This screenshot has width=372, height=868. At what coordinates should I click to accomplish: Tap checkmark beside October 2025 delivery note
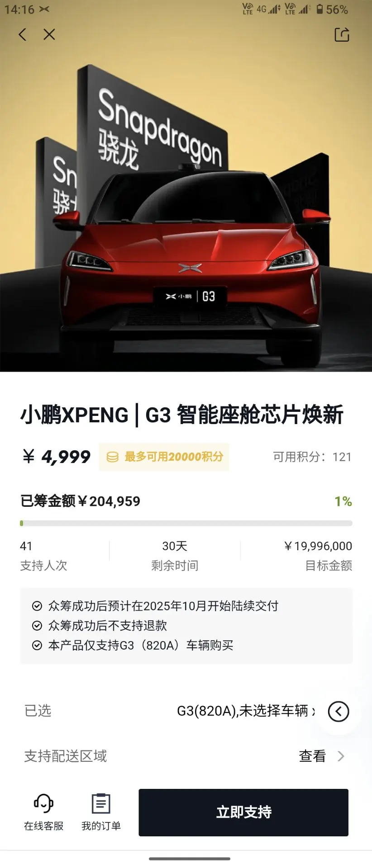click(x=37, y=606)
